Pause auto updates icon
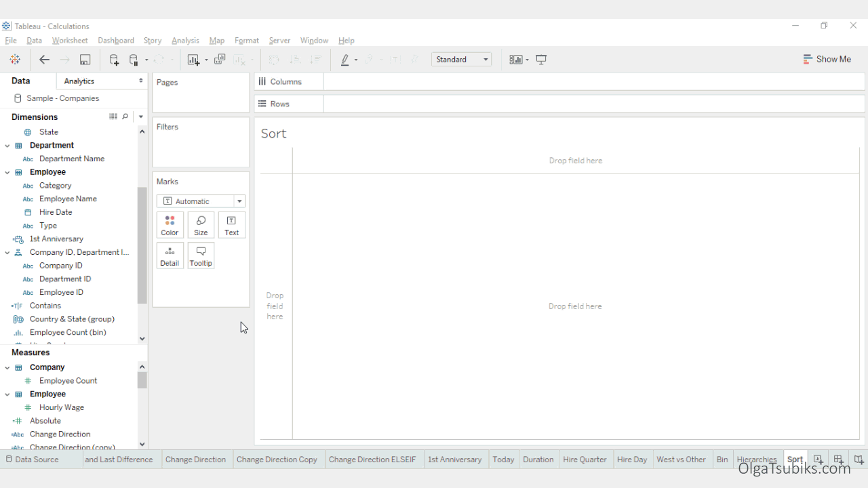The width and height of the screenshot is (868, 488). pos(134,60)
